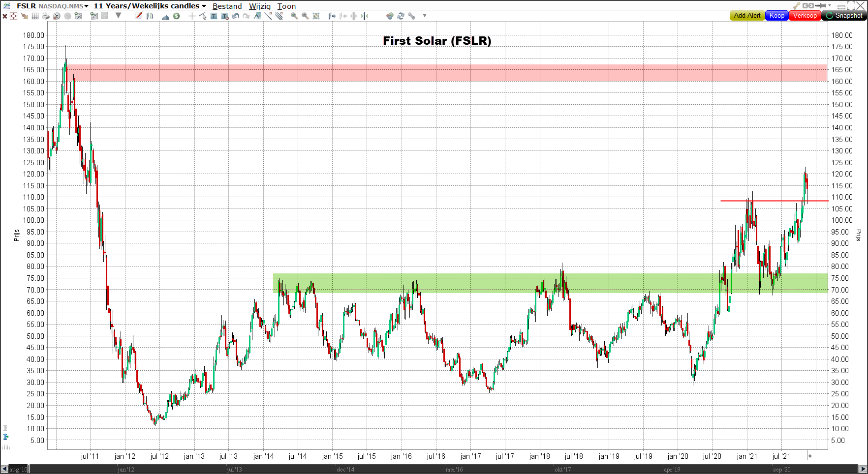The width and height of the screenshot is (868, 474).
Task: Click the Snapshot refresh button
Action: click(x=844, y=16)
